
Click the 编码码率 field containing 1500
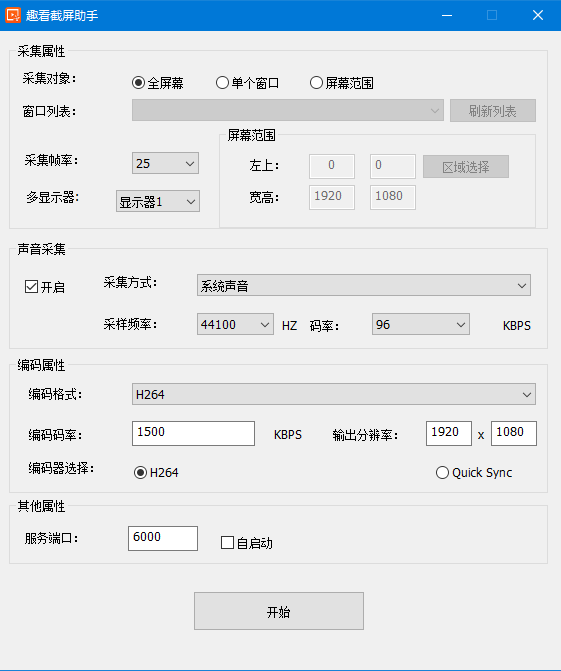(x=193, y=433)
